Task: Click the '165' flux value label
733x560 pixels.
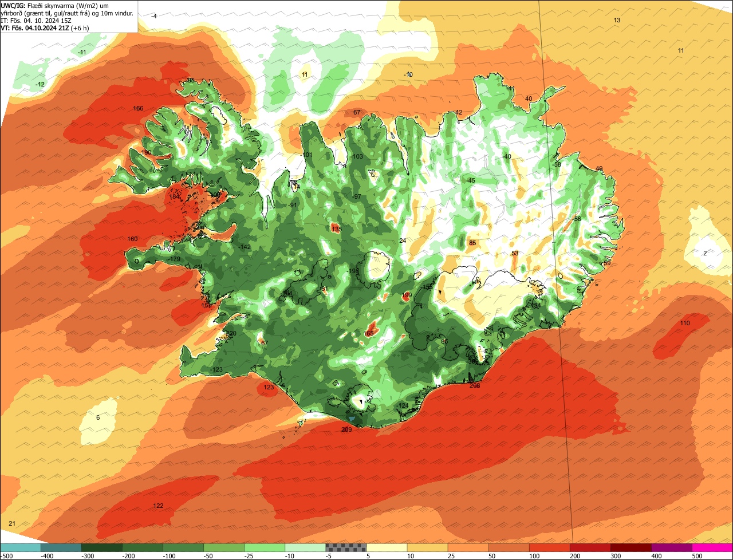Action: tap(368, 334)
